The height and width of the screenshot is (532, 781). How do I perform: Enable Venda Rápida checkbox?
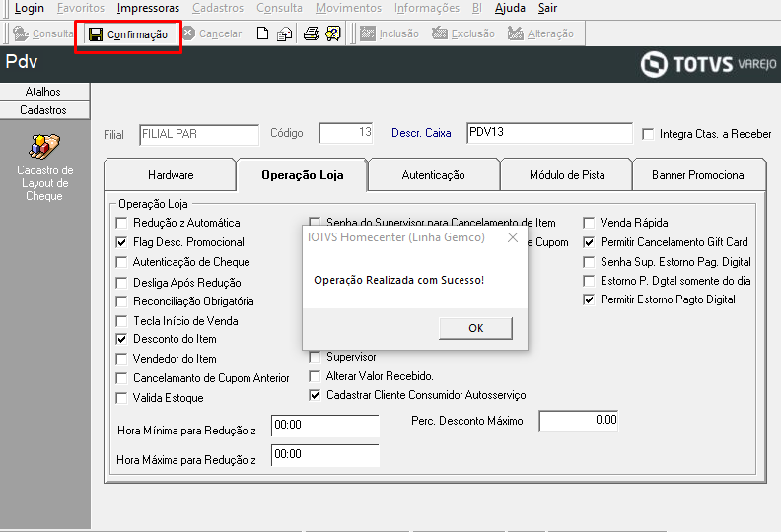point(589,223)
